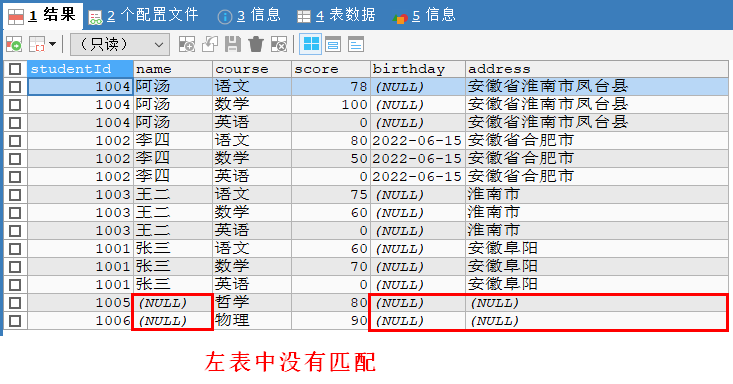Click the table icon on 4 表数据 tab
Viewport: 733px width, 384px height.
point(304,17)
